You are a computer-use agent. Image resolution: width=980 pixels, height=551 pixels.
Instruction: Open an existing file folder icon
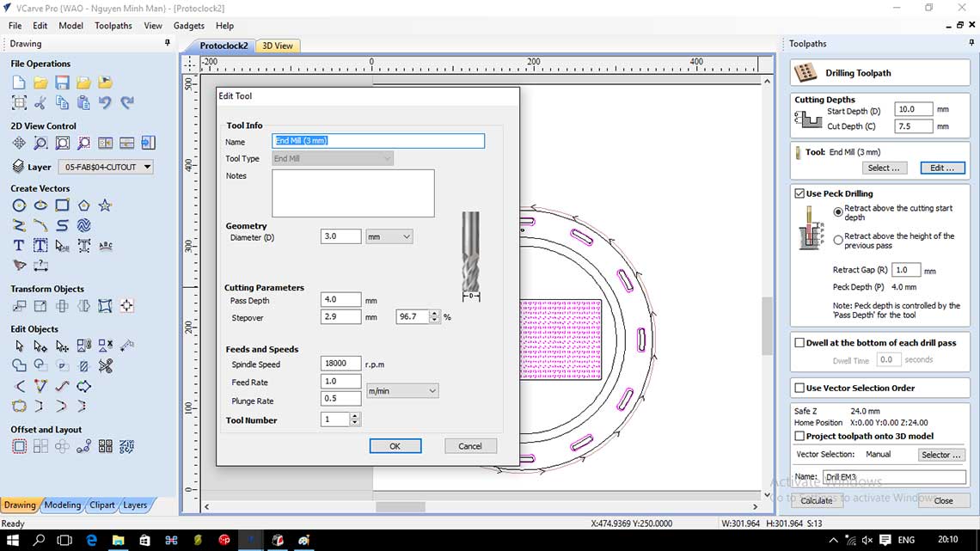pyautogui.click(x=40, y=83)
